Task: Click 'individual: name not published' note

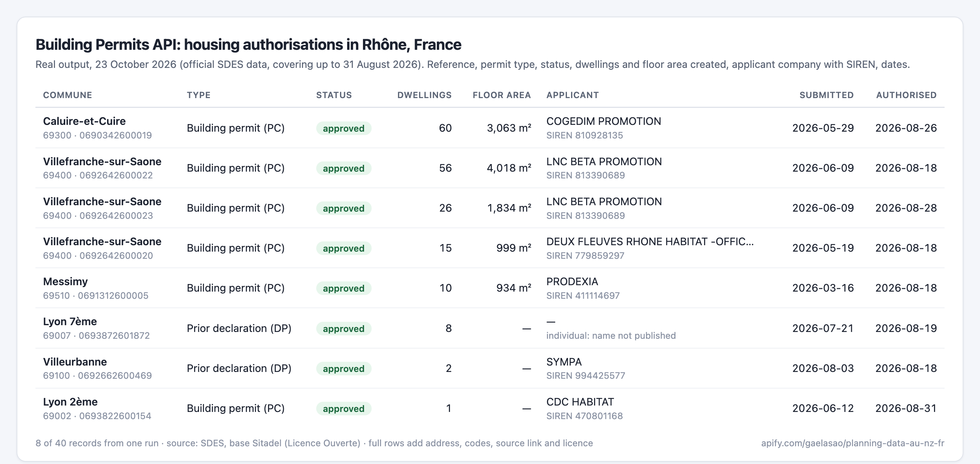Action: click(x=611, y=336)
